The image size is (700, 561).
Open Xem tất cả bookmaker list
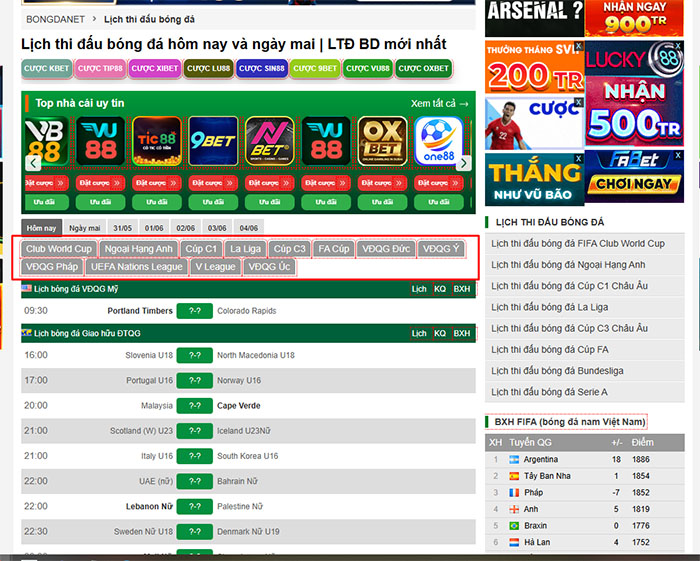[x=440, y=104]
